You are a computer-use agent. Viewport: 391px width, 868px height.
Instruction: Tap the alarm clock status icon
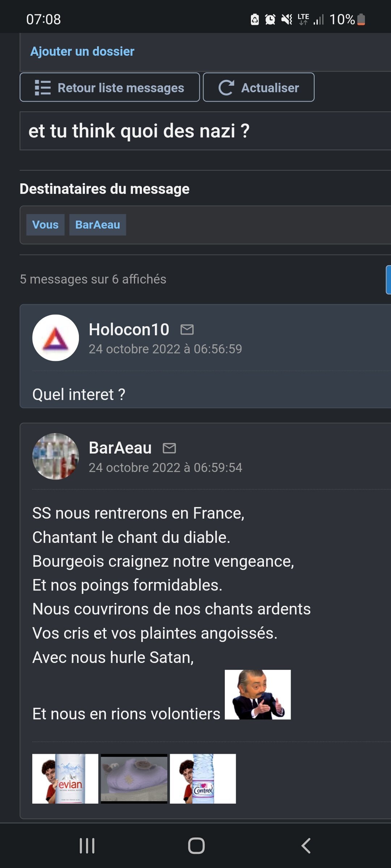[270, 20]
